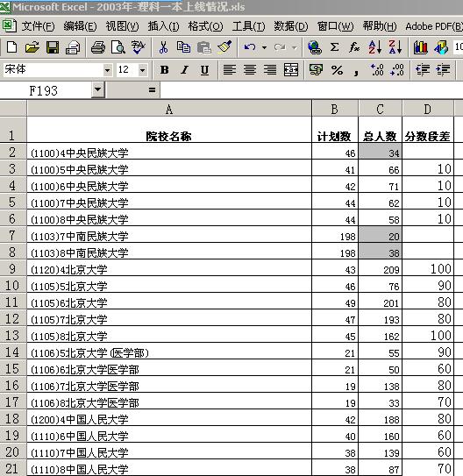This screenshot has width=463, height=476.
Task: Open the 格式(O) menu
Action: pos(205,26)
